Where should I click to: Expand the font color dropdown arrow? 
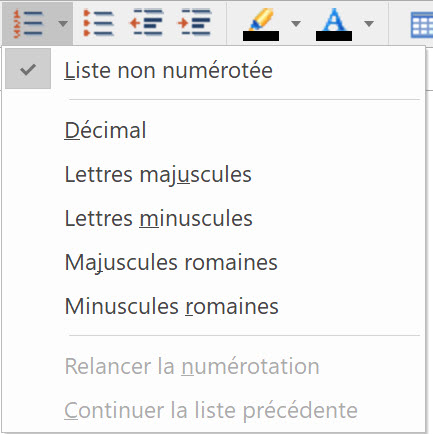[x=369, y=23]
